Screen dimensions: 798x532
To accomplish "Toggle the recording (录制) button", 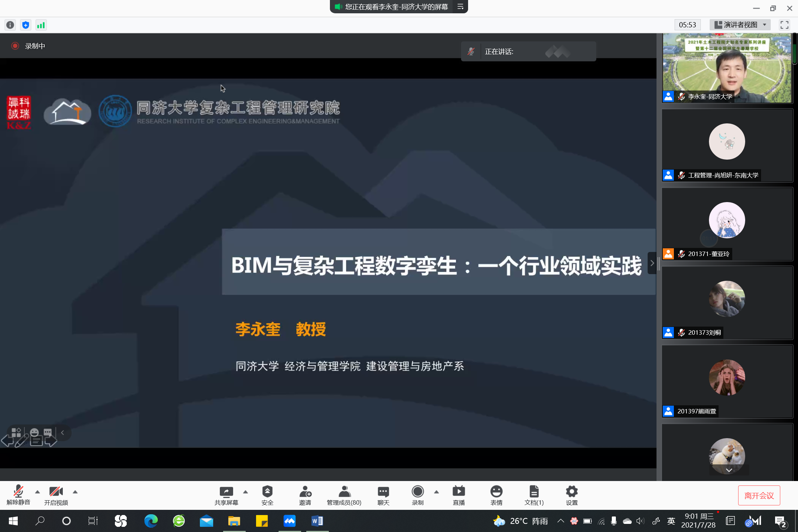I will pyautogui.click(x=417, y=492).
